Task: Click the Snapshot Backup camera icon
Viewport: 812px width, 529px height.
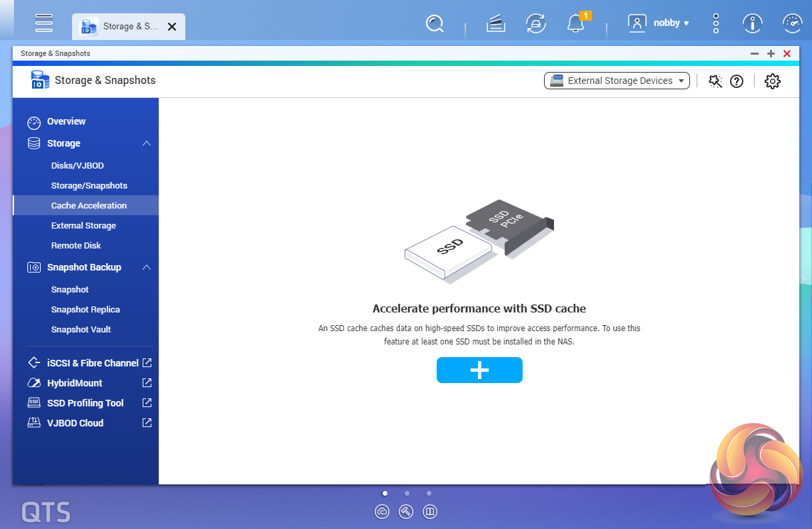Action: (34, 267)
